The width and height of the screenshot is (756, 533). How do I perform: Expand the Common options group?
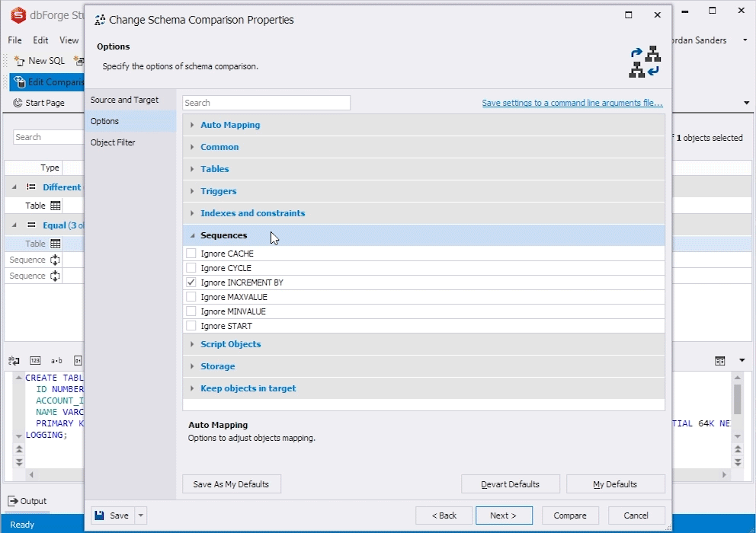[192, 147]
